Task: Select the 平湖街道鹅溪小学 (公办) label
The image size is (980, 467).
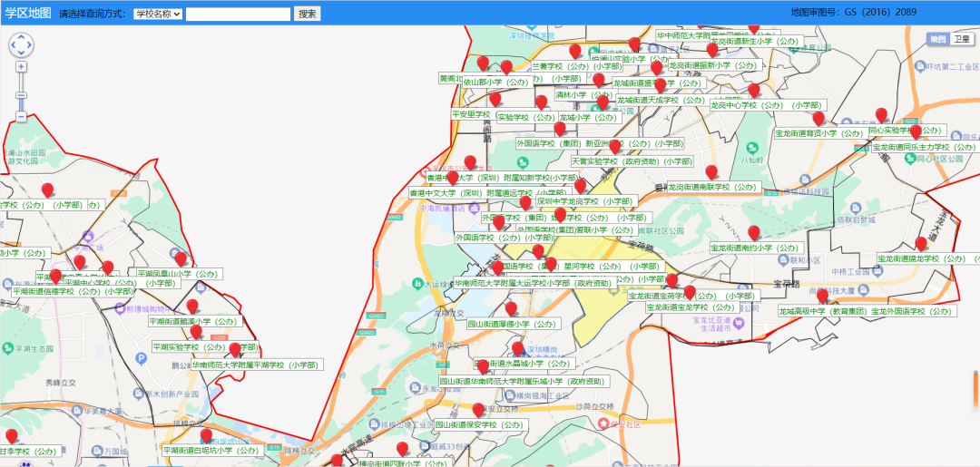Action: (194, 322)
